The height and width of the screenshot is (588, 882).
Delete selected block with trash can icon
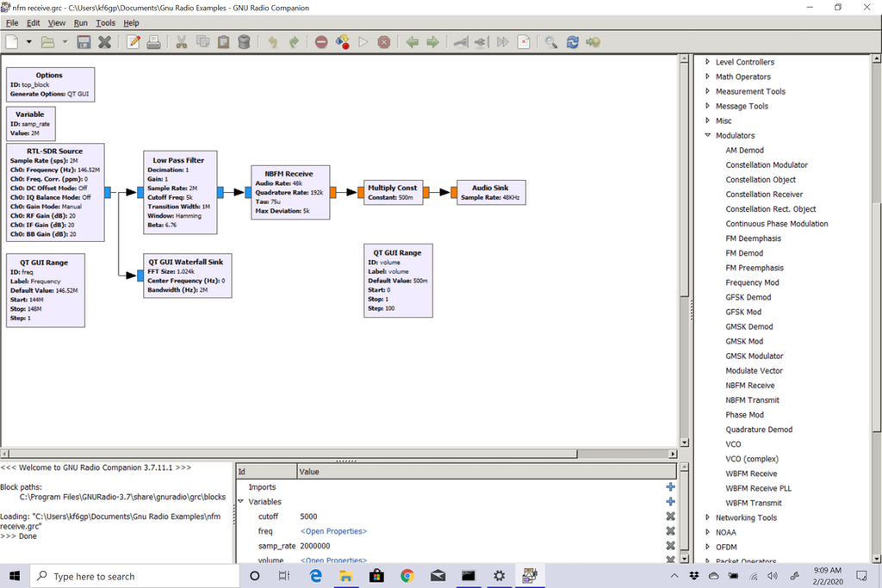(x=244, y=42)
